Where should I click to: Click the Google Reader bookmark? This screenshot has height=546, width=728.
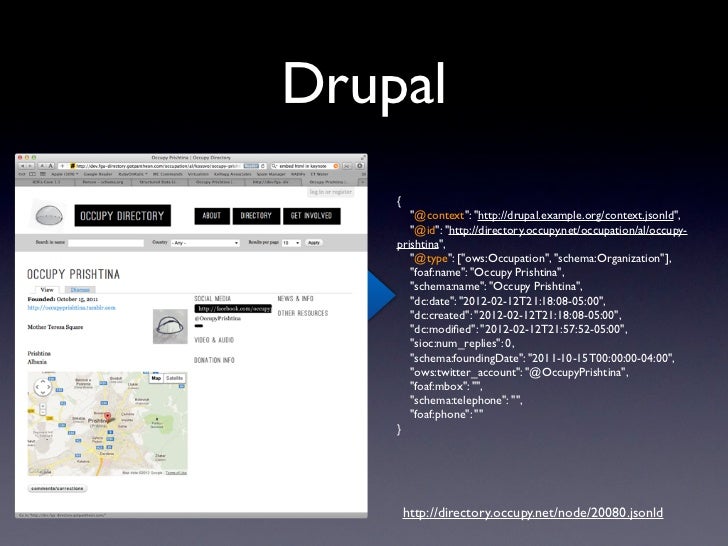[x=98, y=174]
